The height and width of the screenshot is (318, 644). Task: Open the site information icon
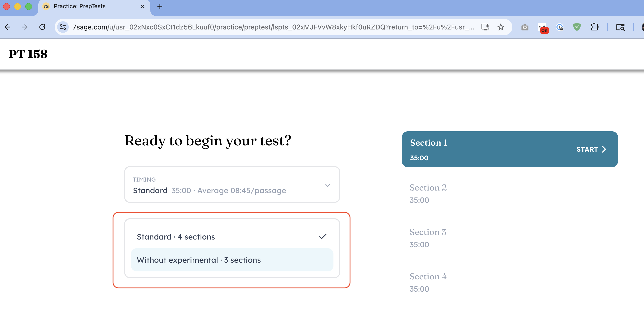[63, 27]
